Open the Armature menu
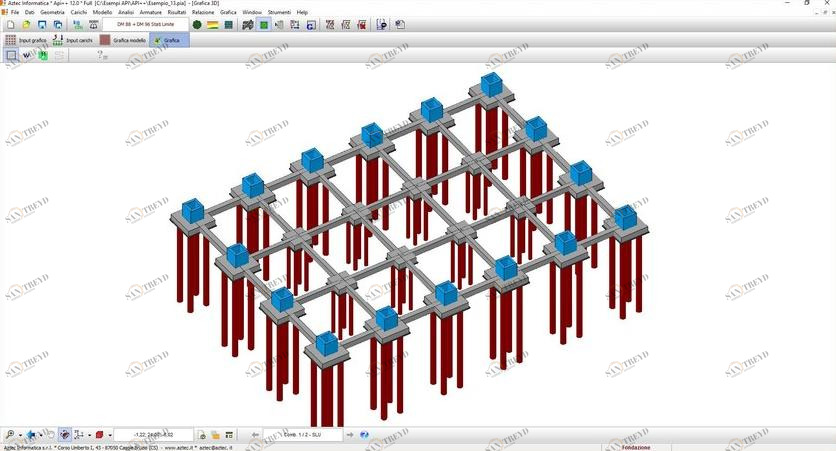 click(150, 12)
